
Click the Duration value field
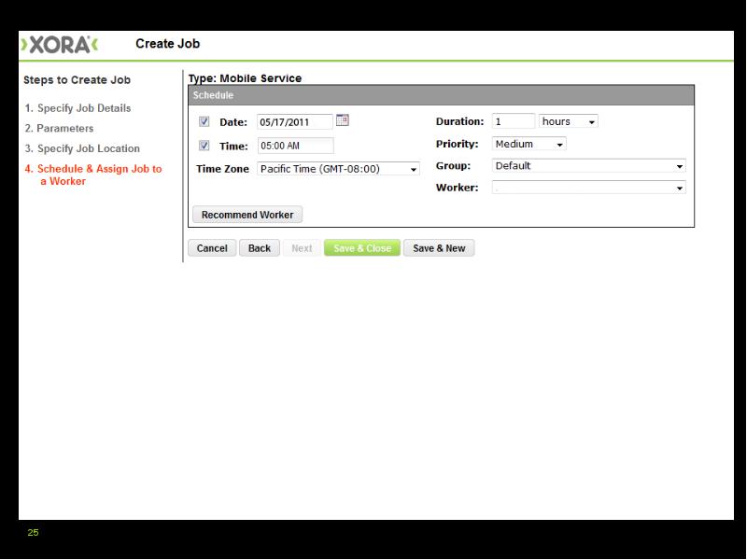pos(513,121)
